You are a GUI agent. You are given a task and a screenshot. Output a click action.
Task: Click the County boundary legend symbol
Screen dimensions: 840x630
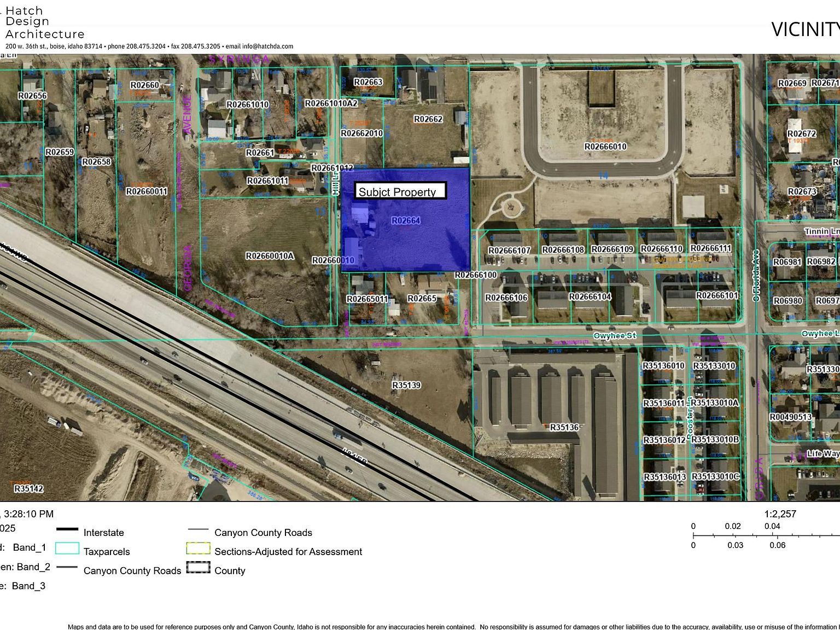pyautogui.click(x=199, y=569)
